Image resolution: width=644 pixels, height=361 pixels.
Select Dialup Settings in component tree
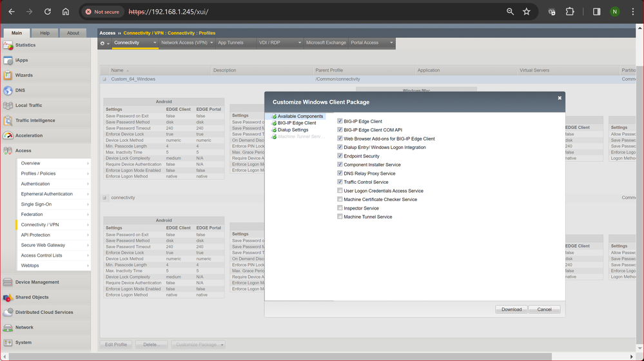[x=293, y=130]
